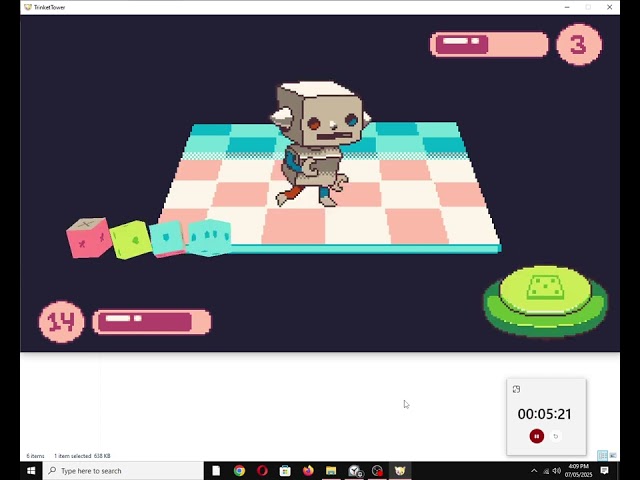Switch File Explorer to details view
Image resolution: width=640 pixels, height=480 pixels.
pyautogui.click(x=602, y=455)
